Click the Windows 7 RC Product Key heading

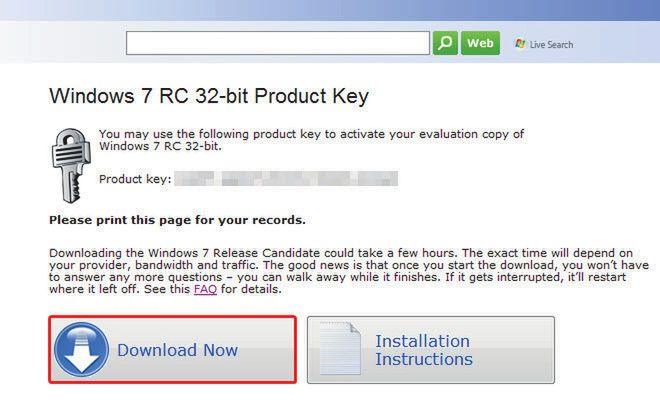coord(209,97)
